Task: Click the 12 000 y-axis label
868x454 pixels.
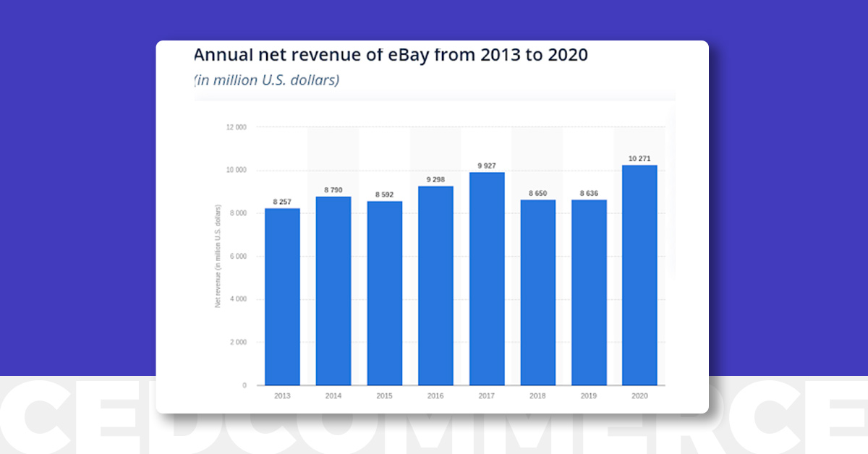Action: coord(237,127)
